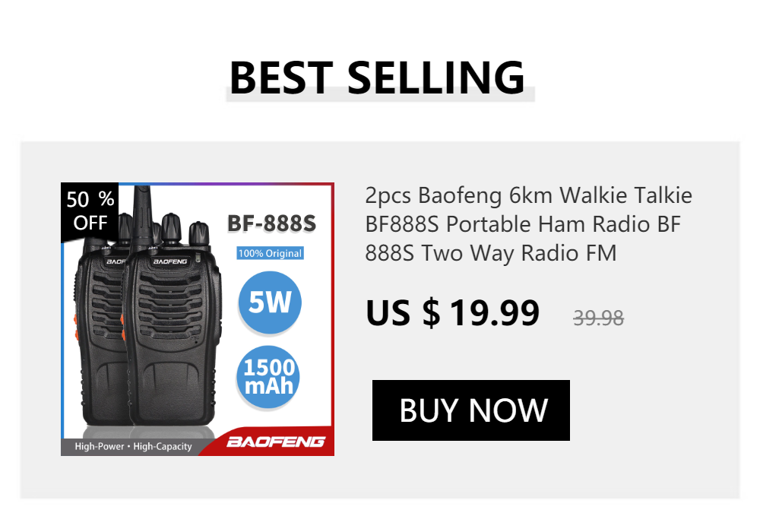
Task: Click the walkie talkie product thumbnail image
Action: coord(198,318)
